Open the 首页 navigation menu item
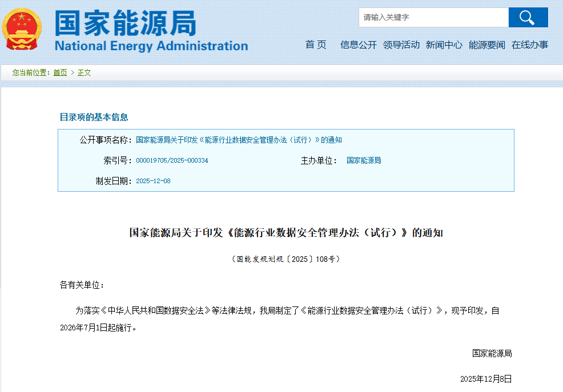 click(316, 45)
